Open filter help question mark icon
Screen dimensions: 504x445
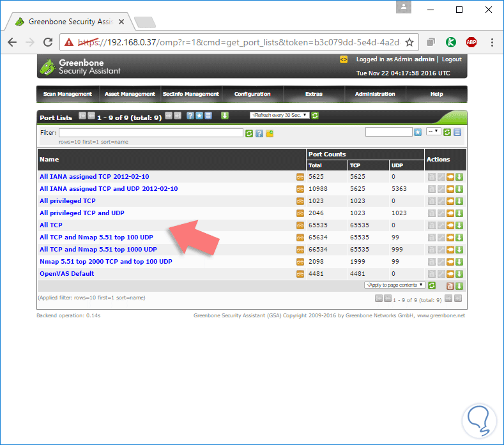point(259,133)
